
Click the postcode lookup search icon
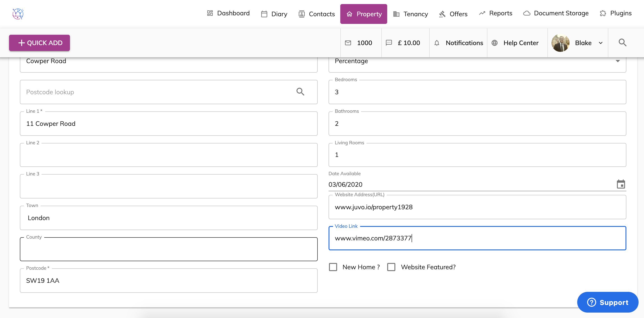pos(300,92)
